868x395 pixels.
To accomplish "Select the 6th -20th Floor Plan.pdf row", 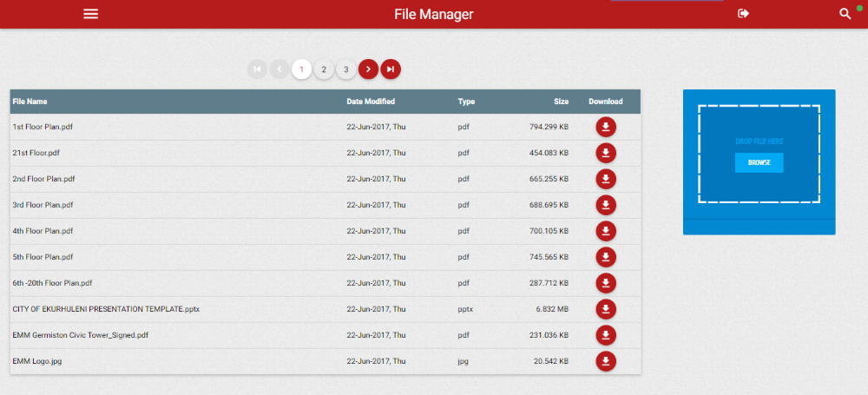I will 52,283.
